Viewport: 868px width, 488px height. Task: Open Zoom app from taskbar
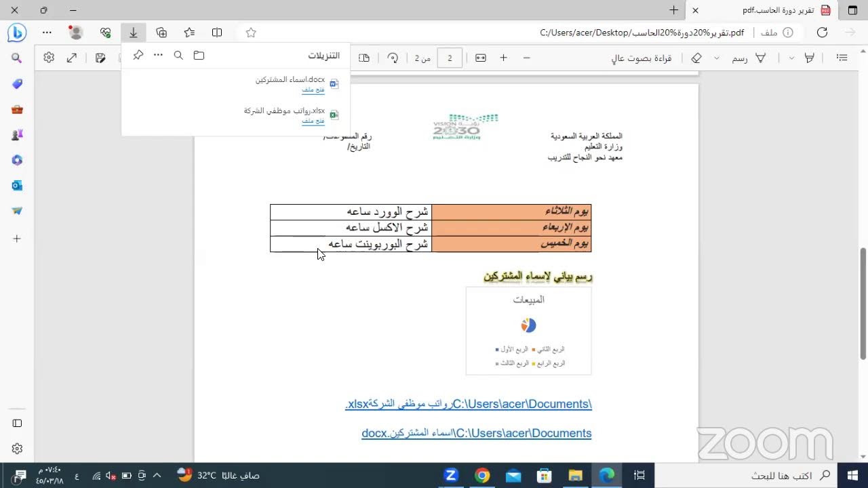click(451, 475)
